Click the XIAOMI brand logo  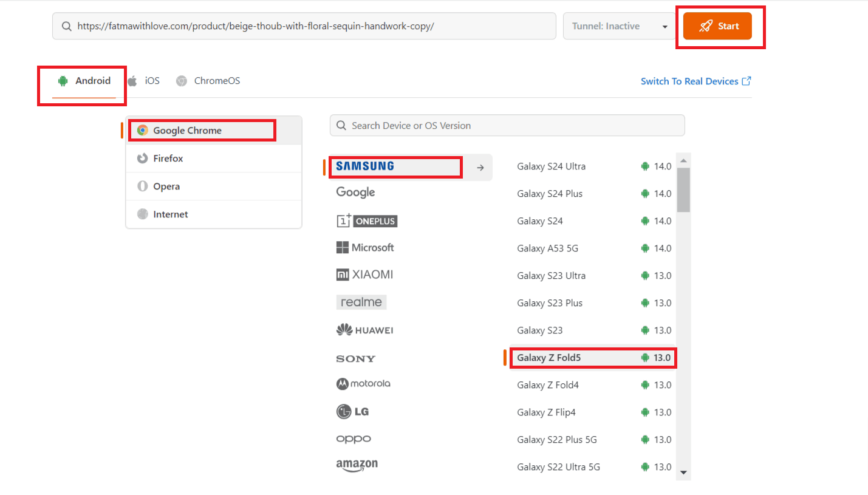(364, 274)
